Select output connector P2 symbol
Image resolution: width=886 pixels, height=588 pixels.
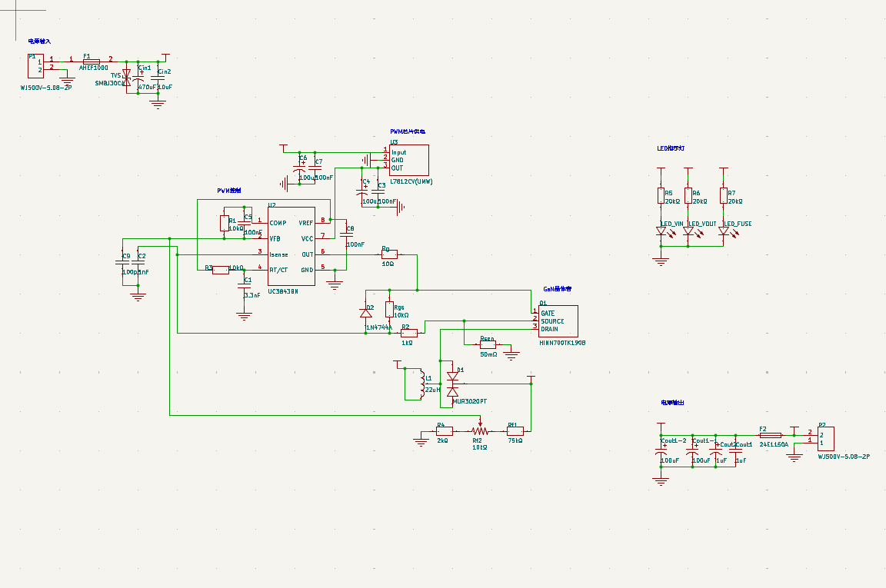(x=825, y=439)
